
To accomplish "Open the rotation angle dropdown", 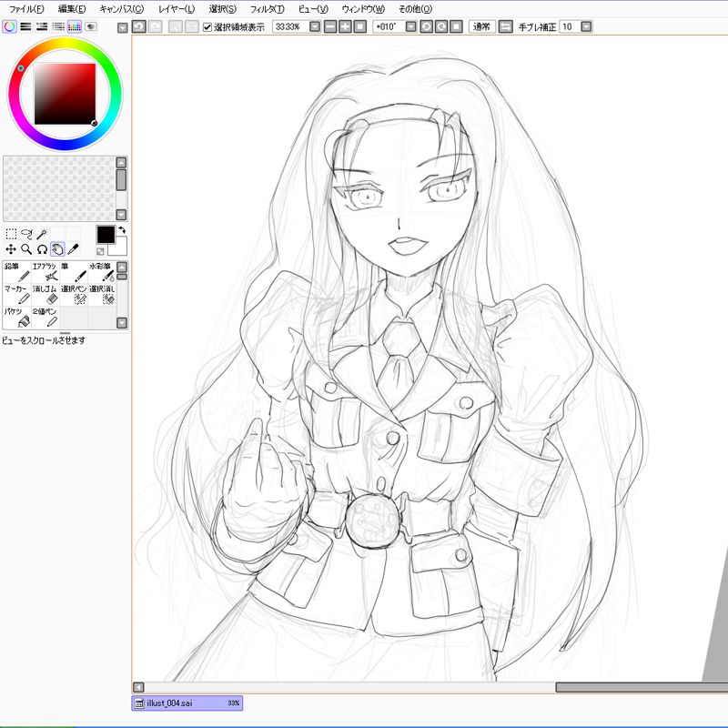I will coord(411,27).
